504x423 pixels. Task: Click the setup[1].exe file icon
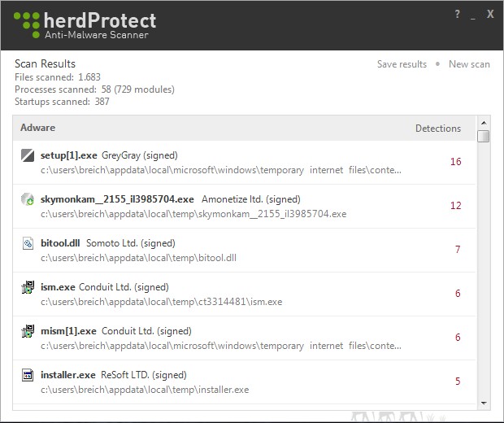(x=28, y=155)
